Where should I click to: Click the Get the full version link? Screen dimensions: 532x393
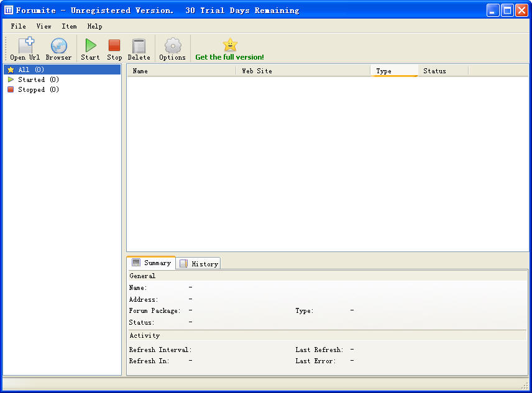click(229, 57)
